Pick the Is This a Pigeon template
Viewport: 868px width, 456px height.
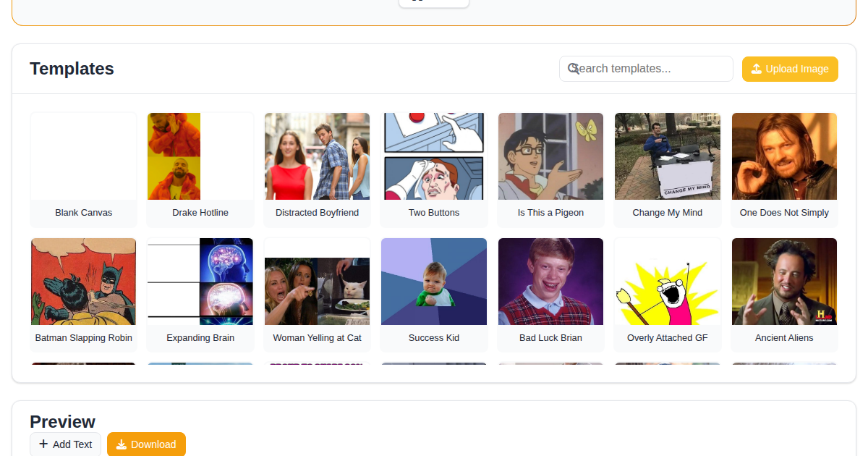coord(550,169)
